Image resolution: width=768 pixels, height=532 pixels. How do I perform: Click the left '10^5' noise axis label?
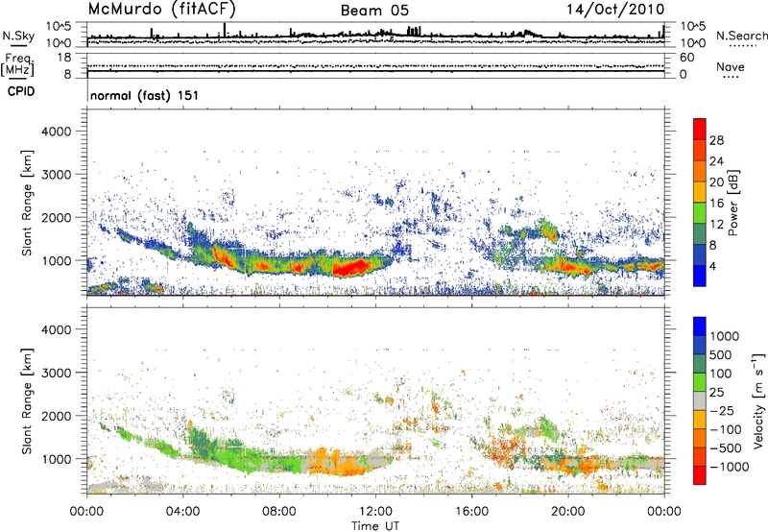[59, 26]
